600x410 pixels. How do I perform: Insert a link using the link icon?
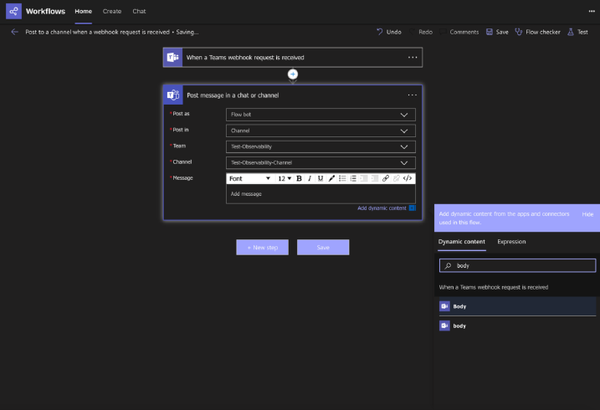[x=386, y=178]
